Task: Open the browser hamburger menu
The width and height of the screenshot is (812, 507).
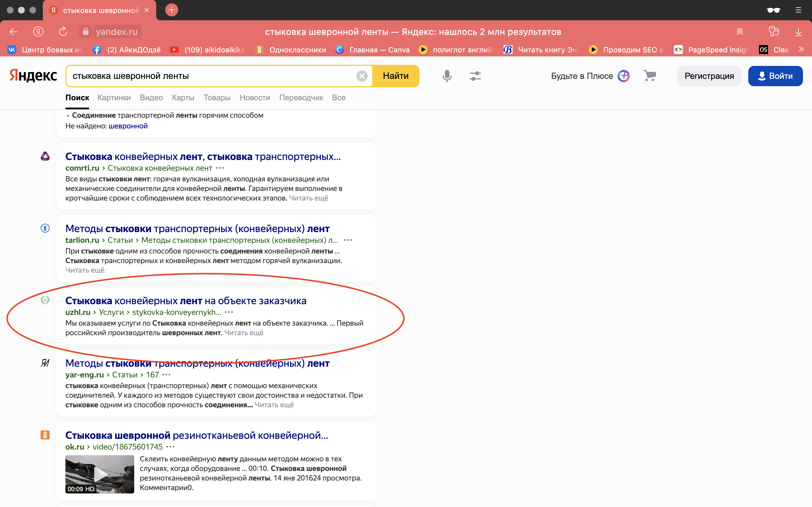Action: tap(798, 10)
